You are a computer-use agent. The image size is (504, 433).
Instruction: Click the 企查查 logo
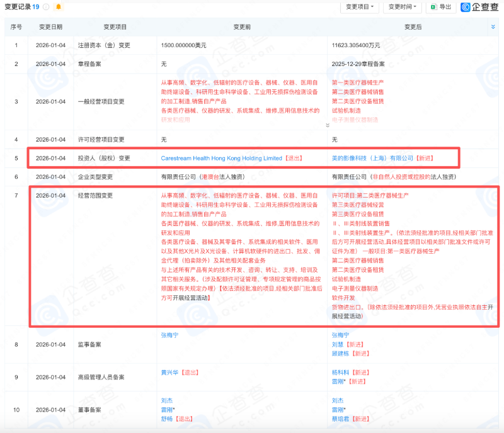click(x=480, y=7)
